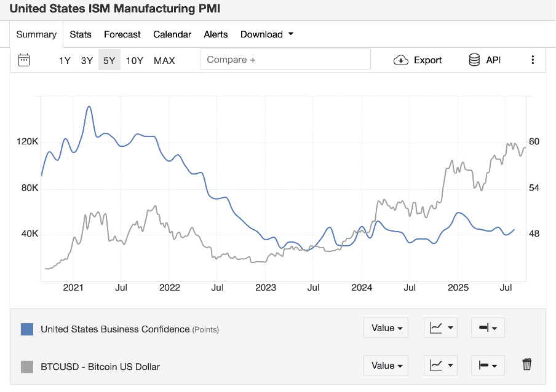Screen dimensions: 556x392
Task: Expand the Download dropdown menu
Action: pyautogui.click(x=267, y=34)
